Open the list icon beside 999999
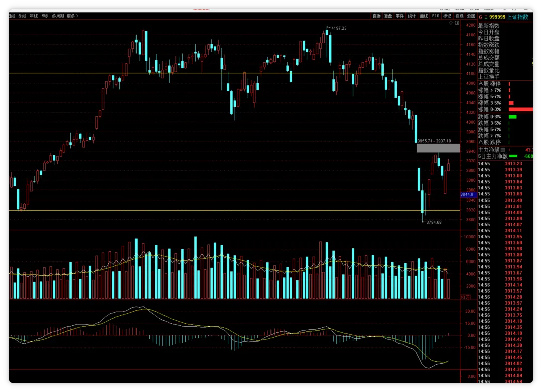542x392 pixels. [486, 17]
